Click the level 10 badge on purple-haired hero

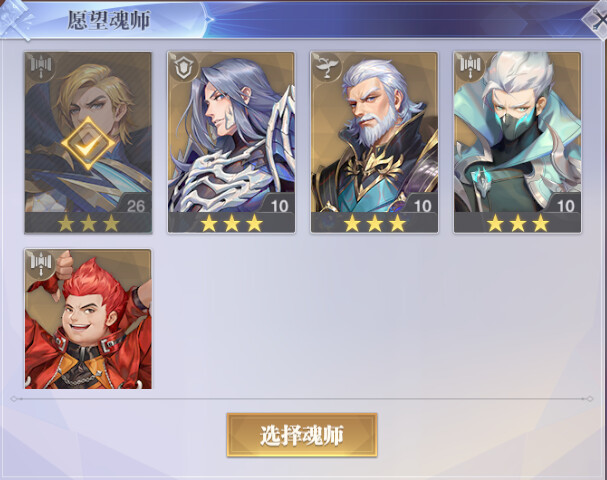[278, 204]
